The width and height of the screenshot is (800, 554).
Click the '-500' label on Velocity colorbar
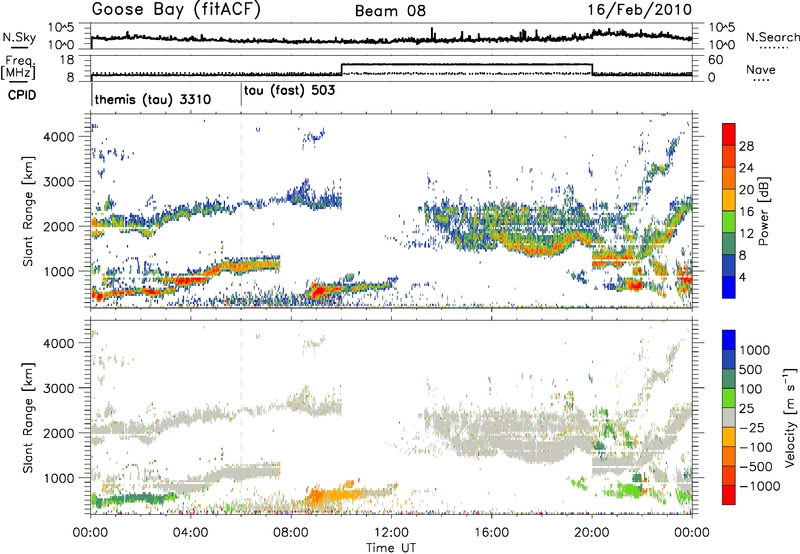(x=756, y=466)
